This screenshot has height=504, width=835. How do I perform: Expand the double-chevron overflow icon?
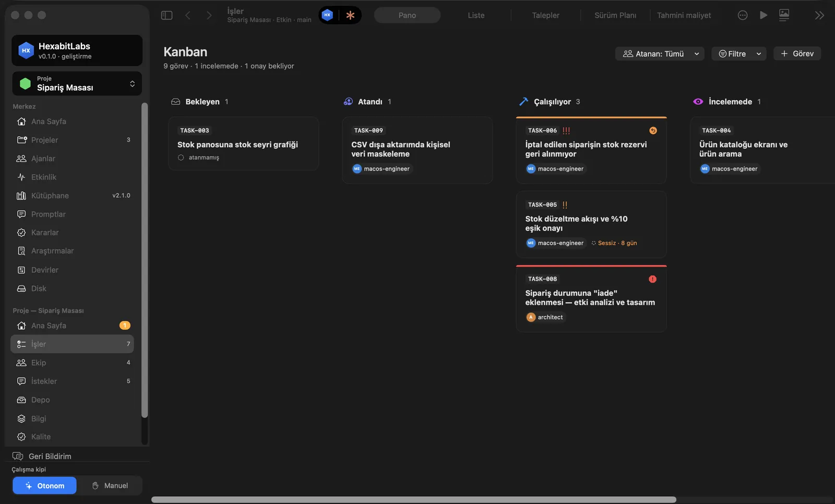819,15
